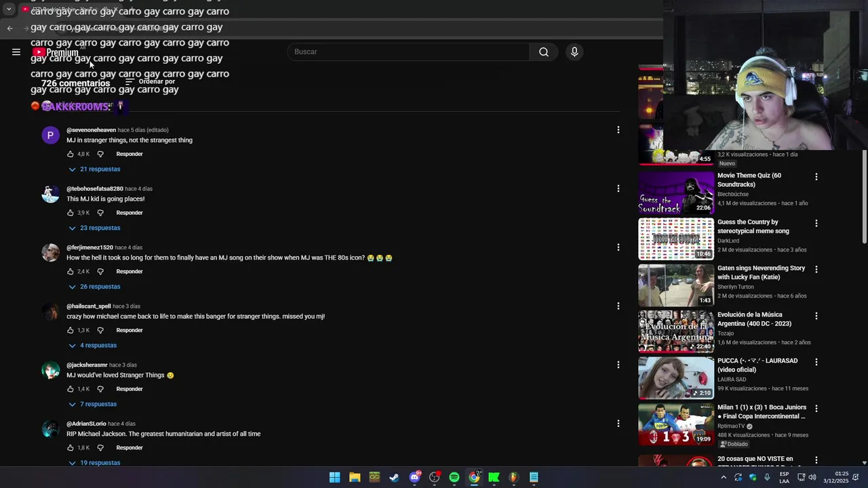The width and height of the screenshot is (868, 488).
Task: Like the @sevenoneheaven comment
Action: coord(71,154)
